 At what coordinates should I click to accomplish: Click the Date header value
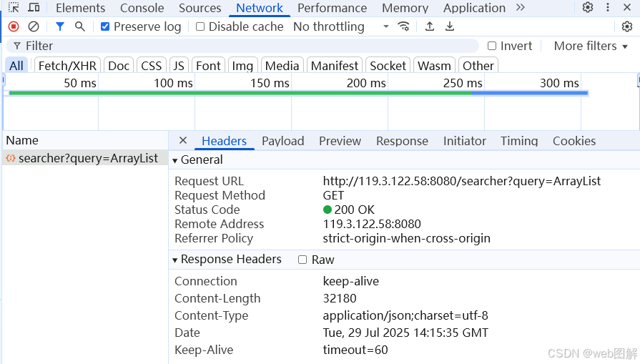click(x=405, y=333)
